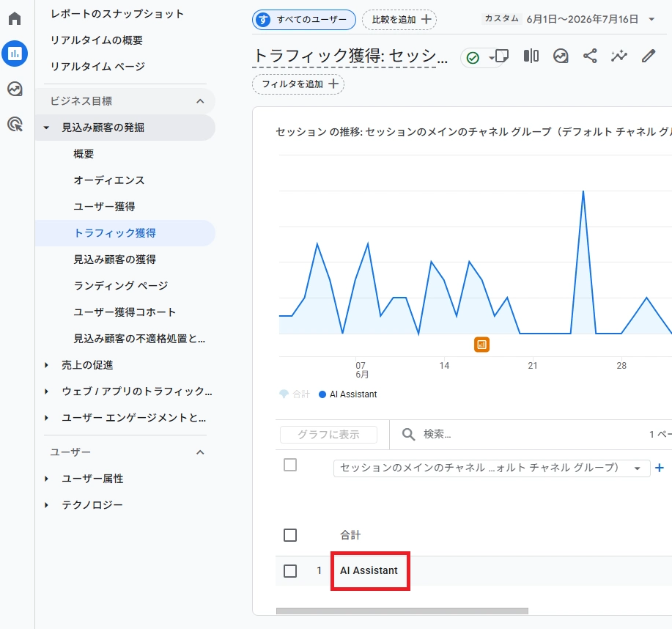
Task: Expand 売上の促進 section
Action: pos(46,365)
